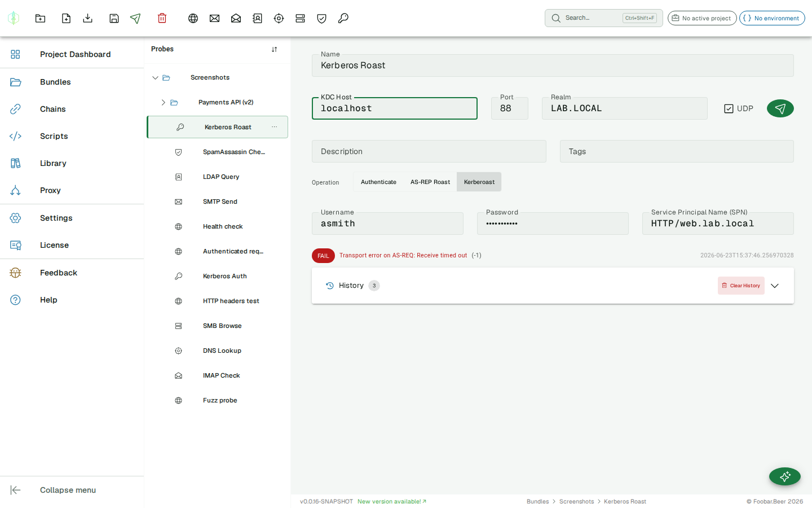Click the Port input field
Screen dimensions: 812x508
pyautogui.click(x=510, y=108)
